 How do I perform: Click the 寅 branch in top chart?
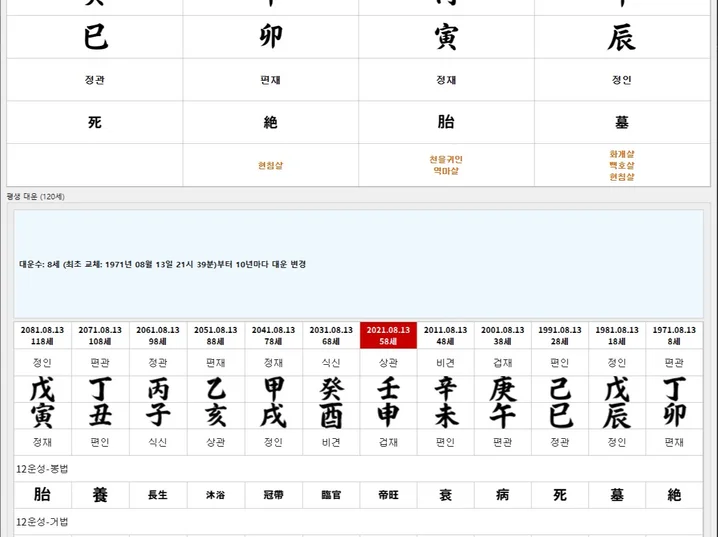446,38
